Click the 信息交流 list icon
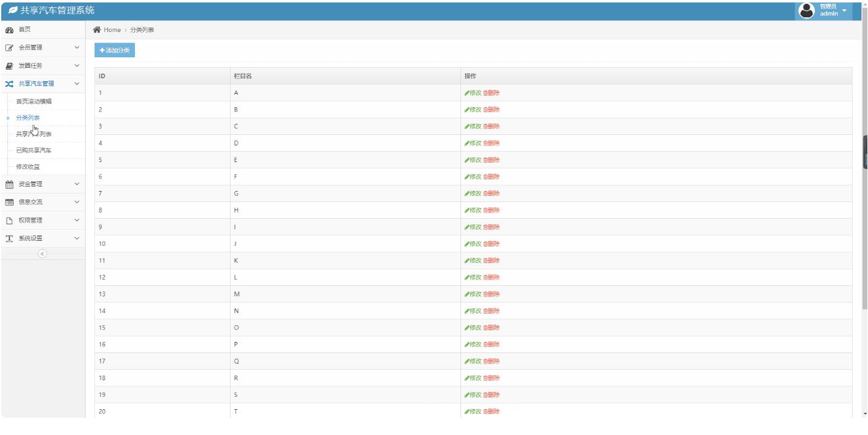Screen dimensions: 868x435 point(9,202)
